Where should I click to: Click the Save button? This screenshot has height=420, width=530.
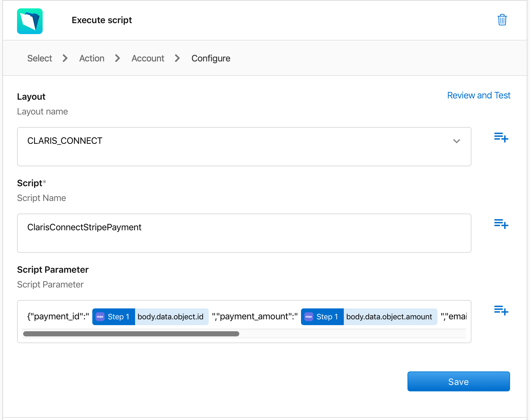click(459, 381)
